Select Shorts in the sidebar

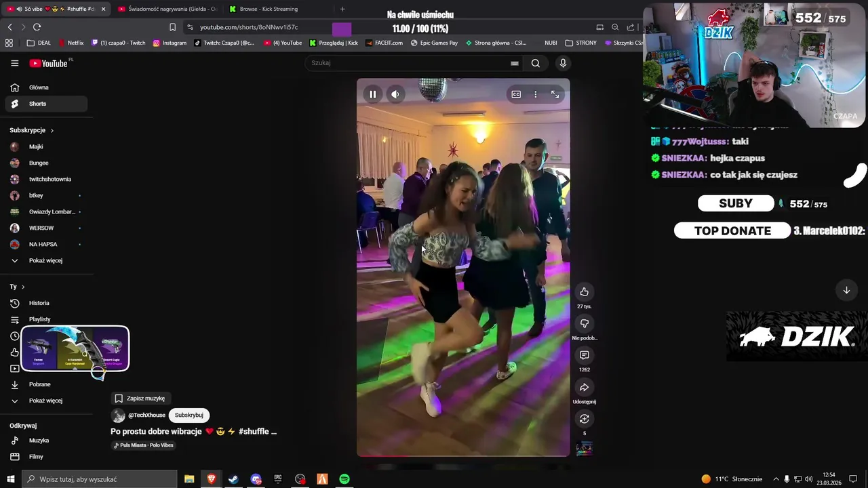click(46, 104)
